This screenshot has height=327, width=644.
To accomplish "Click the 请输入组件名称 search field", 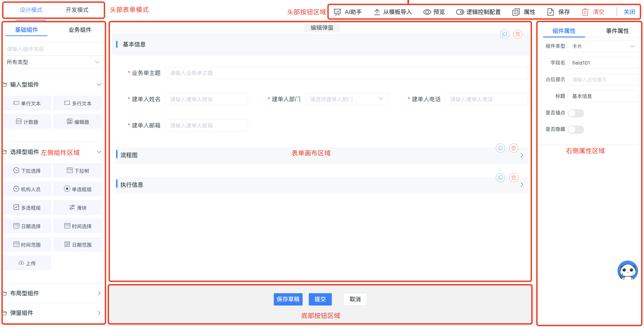I will point(53,49).
